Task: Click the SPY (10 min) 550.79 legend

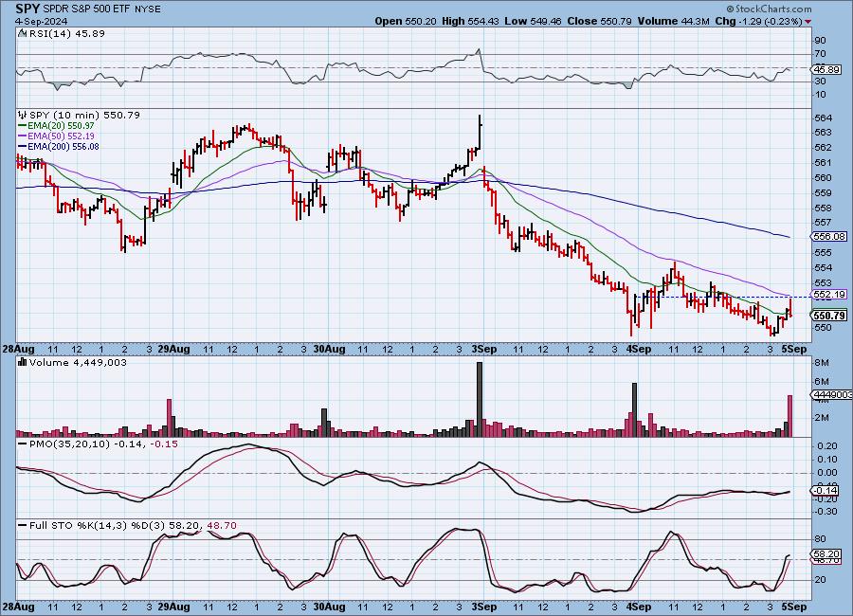Action: (x=84, y=115)
